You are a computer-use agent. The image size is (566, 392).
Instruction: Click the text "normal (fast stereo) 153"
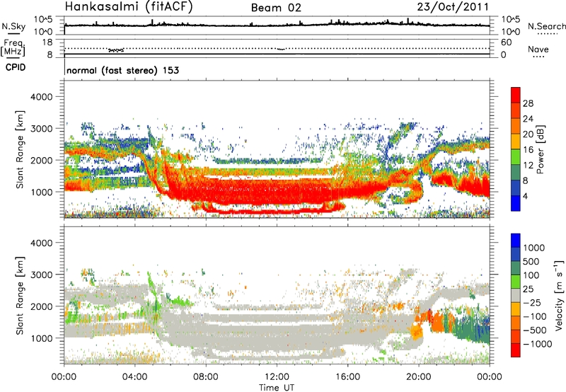click(x=122, y=71)
